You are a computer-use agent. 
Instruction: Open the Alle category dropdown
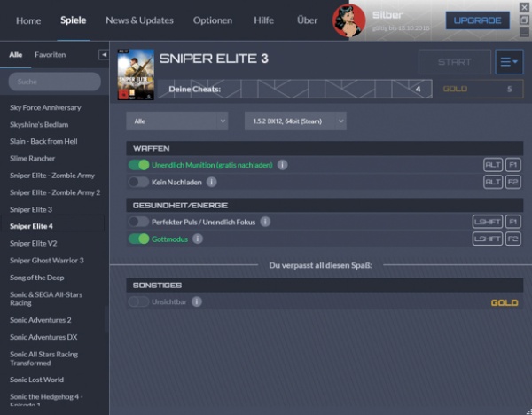coord(177,121)
